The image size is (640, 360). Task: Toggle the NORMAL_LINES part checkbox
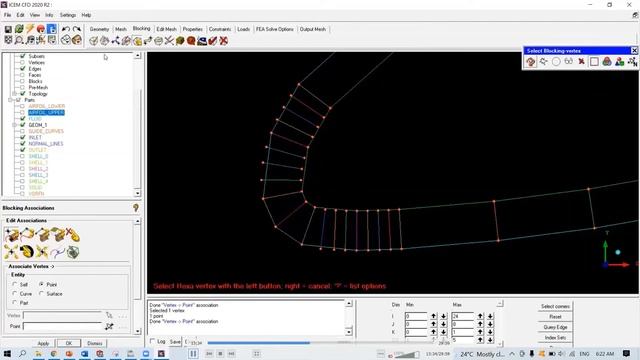22,144
